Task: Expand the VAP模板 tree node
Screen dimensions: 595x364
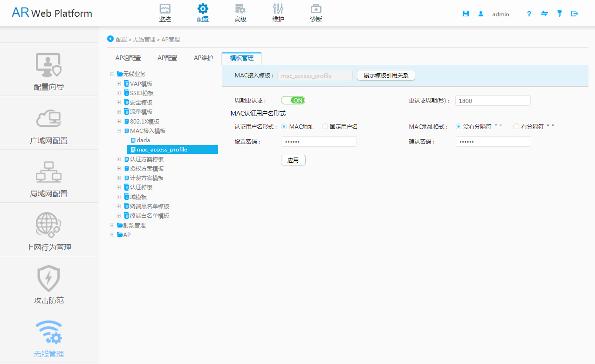Action: 119,84
